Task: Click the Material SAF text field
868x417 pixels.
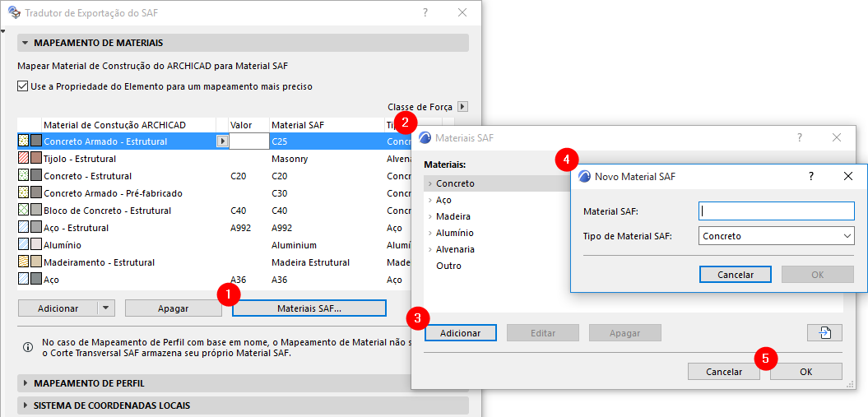Action: pos(776,211)
